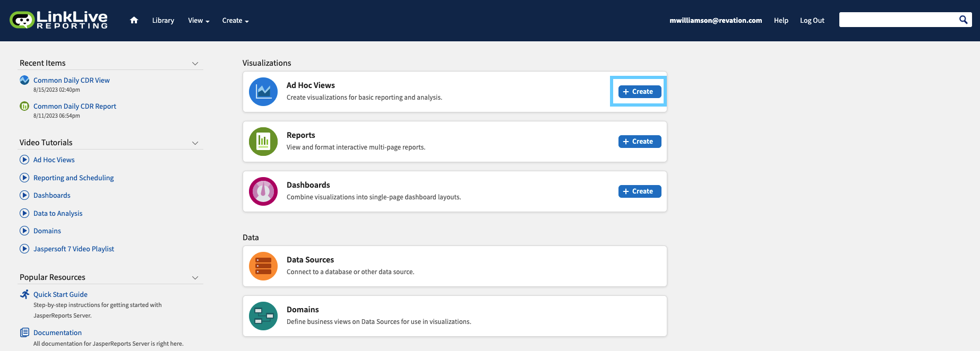Image resolution: width=980 pixels, height=351 pixels.
Task: Open the Common Daily CDR Report link
Action: click(x=75, y=106)
